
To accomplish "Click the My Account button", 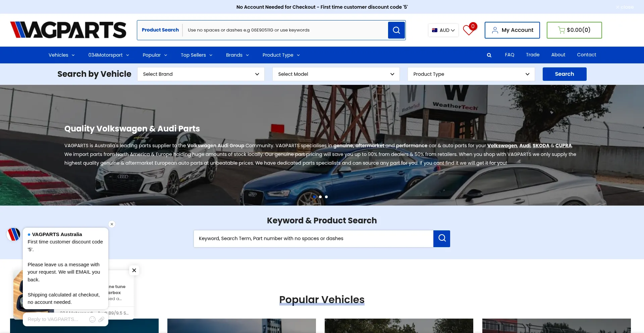I will (512, 30).
